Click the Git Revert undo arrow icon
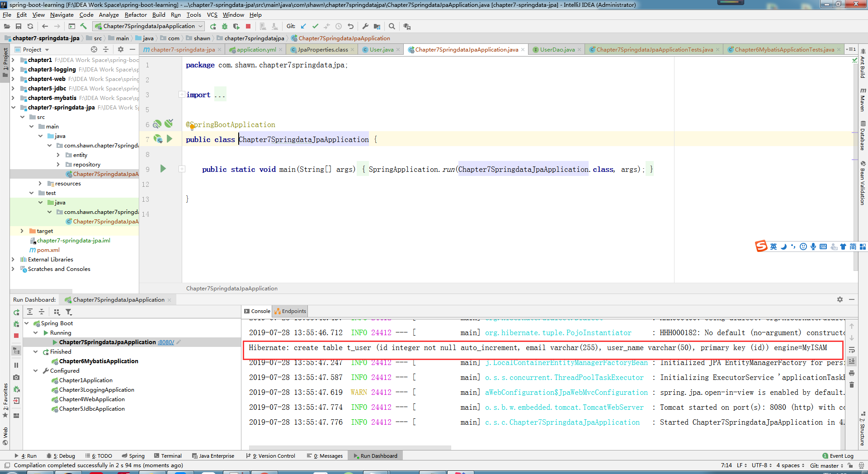868x474 pixels. coord(350,26)
